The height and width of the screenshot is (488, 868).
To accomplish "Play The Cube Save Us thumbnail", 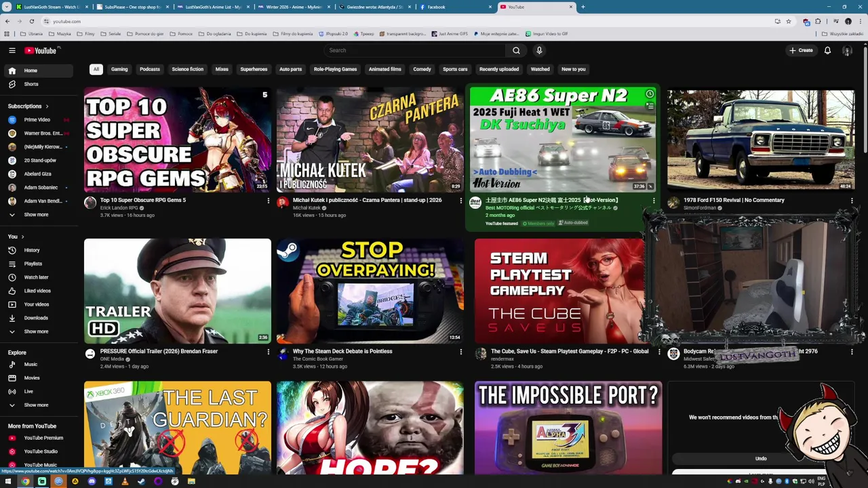I will (559, 291).
